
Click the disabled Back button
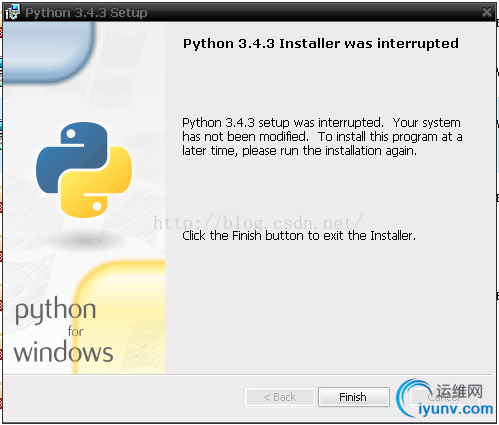[280, 397]
